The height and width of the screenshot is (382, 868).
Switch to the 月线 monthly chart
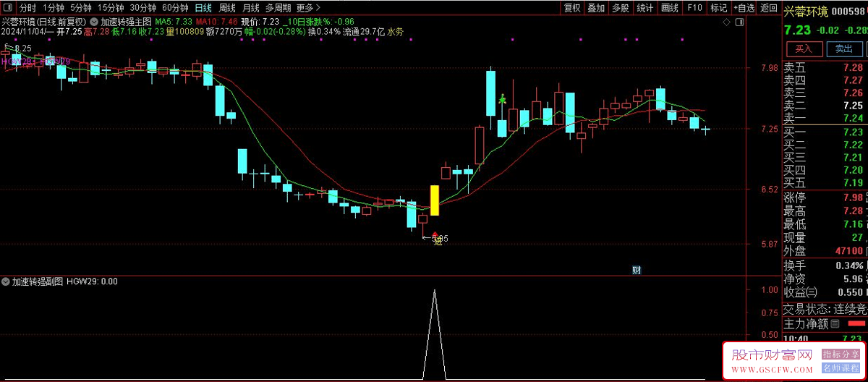250,8
